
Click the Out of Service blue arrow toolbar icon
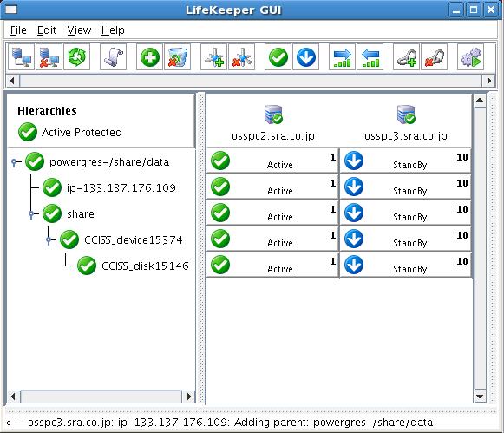(x=305, y=57)
